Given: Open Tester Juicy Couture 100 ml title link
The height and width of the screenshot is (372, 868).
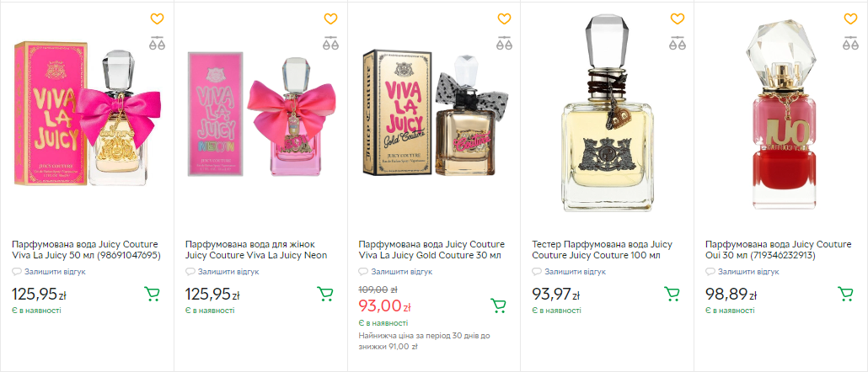Looking at the screenshot, I should [602, 249].
